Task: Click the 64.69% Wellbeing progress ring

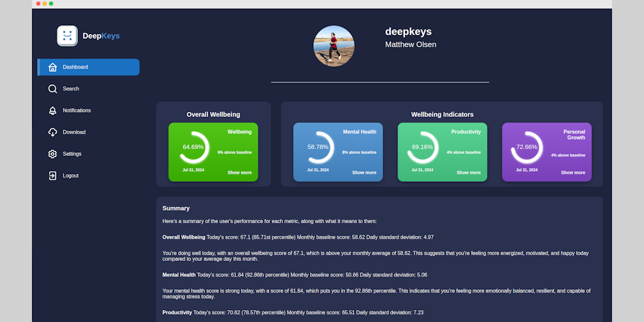Action: pyautogui.click(x=194, y=147)
